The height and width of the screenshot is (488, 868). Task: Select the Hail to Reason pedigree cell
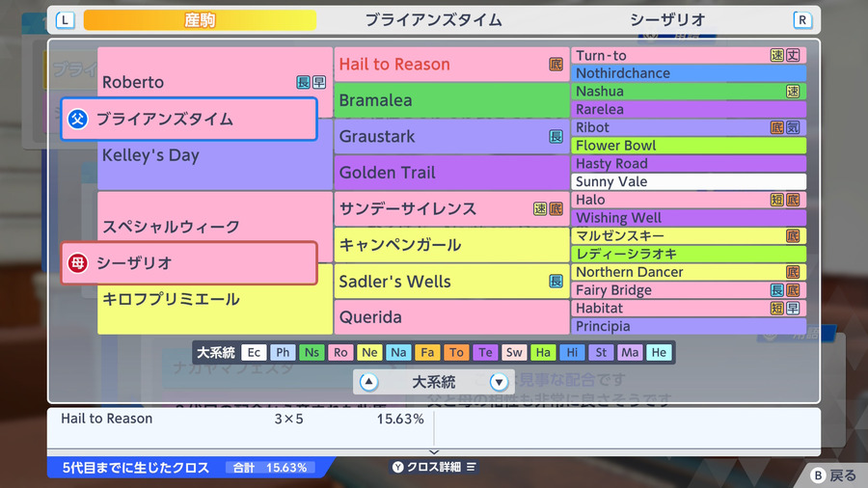451,65
